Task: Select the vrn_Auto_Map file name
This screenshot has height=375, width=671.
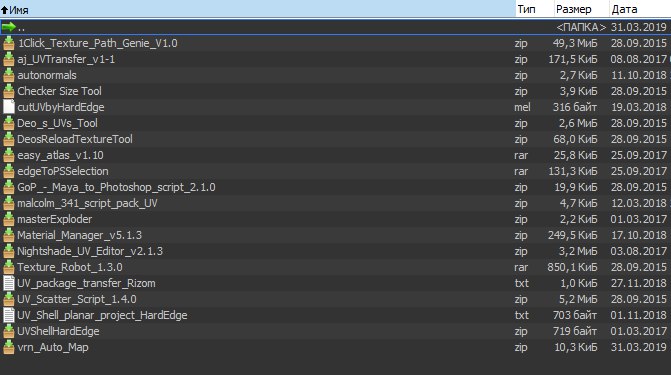Action: pyautogui.click(x=53, y=347)
